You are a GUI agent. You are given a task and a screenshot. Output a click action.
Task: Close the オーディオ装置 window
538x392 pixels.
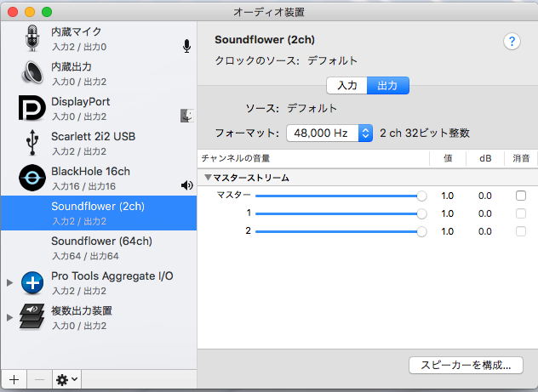13,12
